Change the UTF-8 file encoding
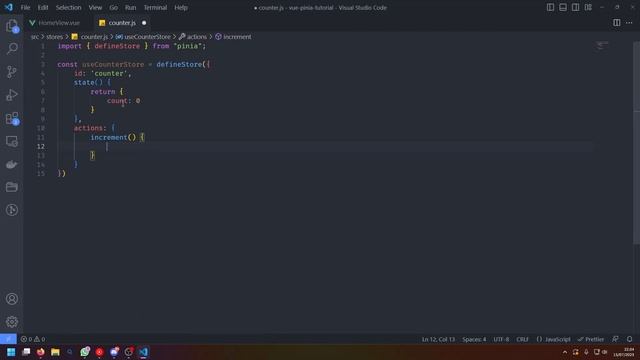The image size is (640, 360). click(501, 339)
